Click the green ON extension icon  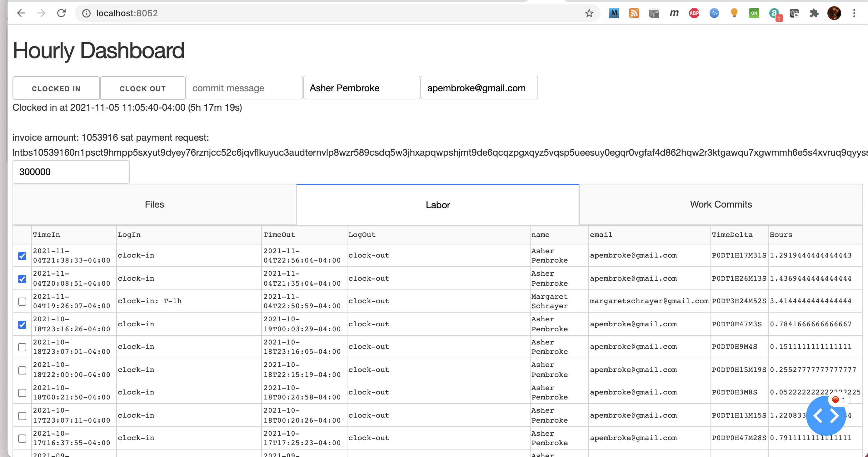(754, 13)
